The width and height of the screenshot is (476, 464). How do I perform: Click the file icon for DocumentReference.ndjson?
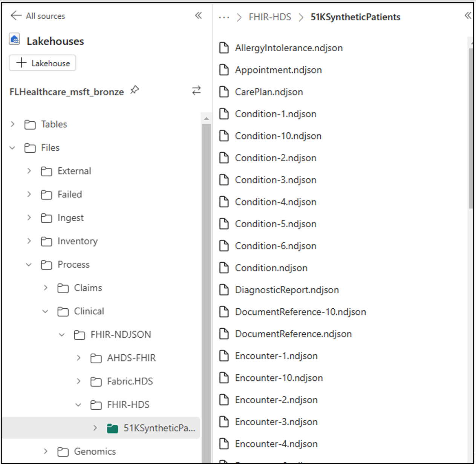tap(224, 334)
